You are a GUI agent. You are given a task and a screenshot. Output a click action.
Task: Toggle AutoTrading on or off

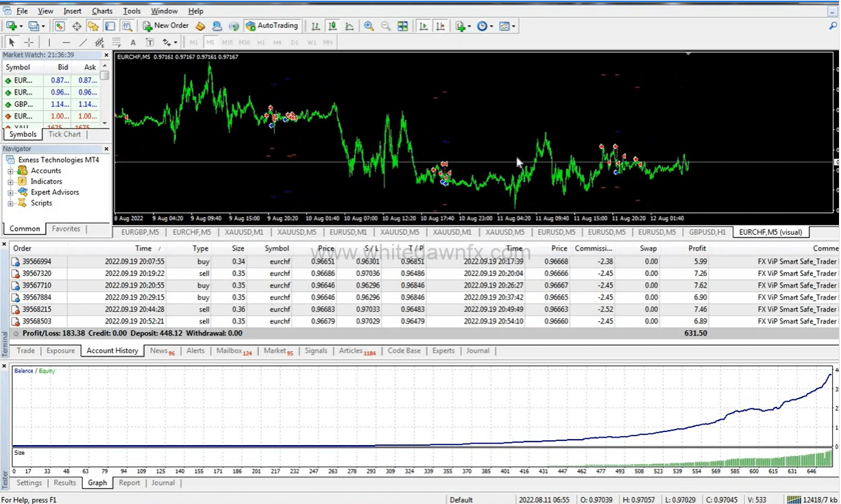[272, 26]
